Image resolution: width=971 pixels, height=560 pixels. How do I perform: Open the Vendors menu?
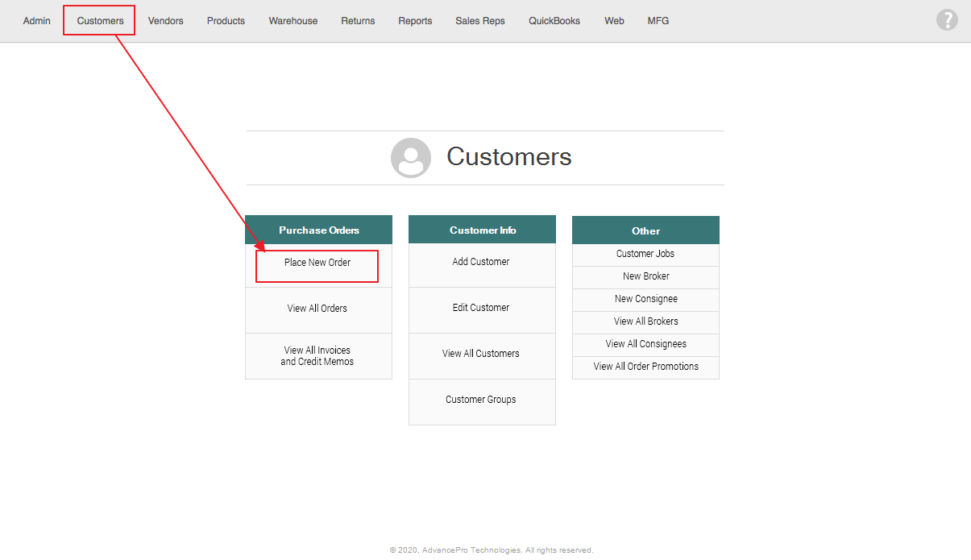coord(165,21)
